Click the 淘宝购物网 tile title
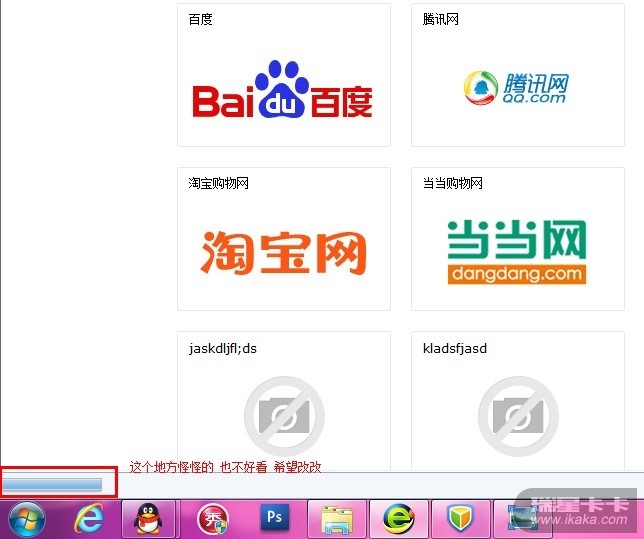Viewport: 644px width, 539px height. (x=218, y=183)
